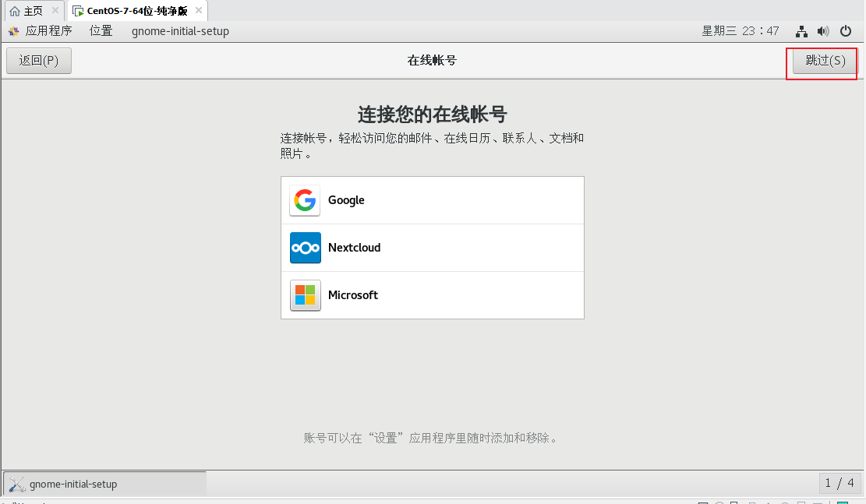Viewport: 866px width, 504px height.
Task: Click the Google logo icon
Action: click(x=305, y=200)
